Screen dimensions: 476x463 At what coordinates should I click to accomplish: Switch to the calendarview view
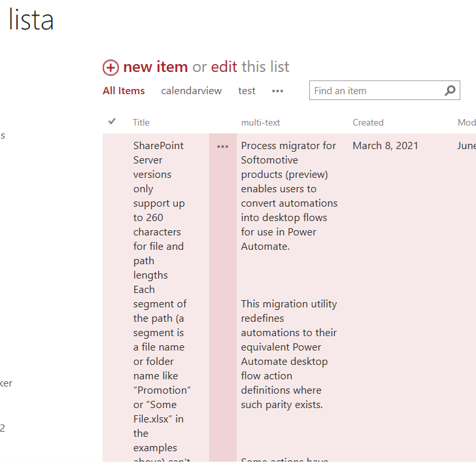click(x=191, y=91)
